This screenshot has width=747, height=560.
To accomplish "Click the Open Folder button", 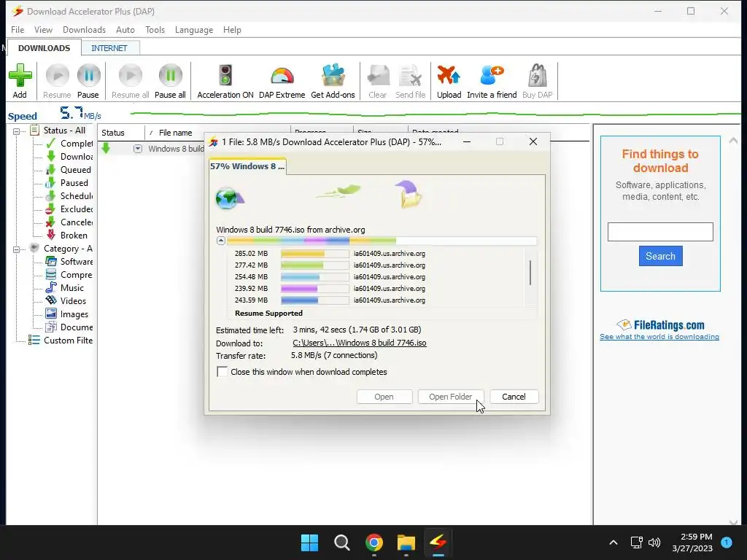I will coord(450,397).
